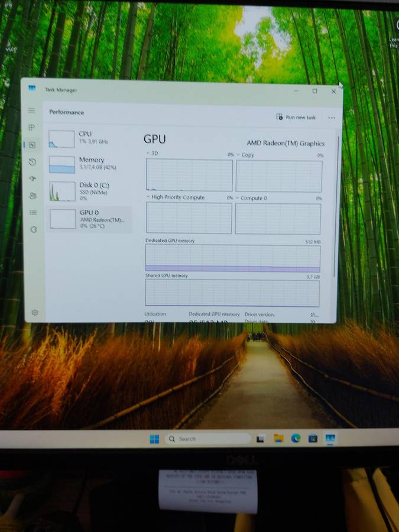Open the three-dot more options menu
The width and height of the screenshot is (399, 532).
[x=332, y=118]
